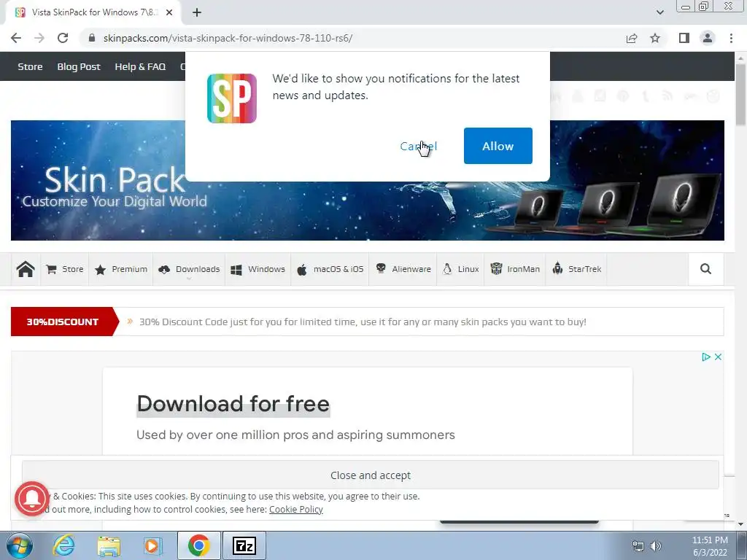
Task: Close the ad with X icon
Action: click(x=718, y=357)
